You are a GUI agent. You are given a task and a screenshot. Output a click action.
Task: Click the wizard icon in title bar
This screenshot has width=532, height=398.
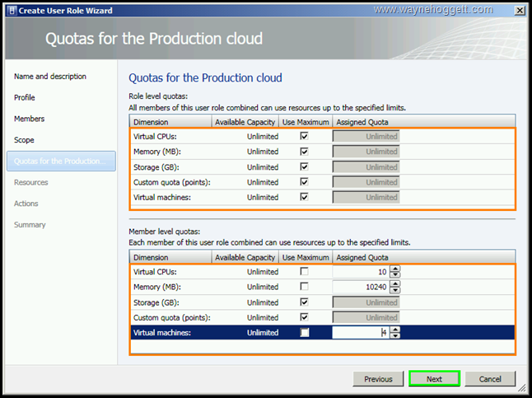point(10,10)
